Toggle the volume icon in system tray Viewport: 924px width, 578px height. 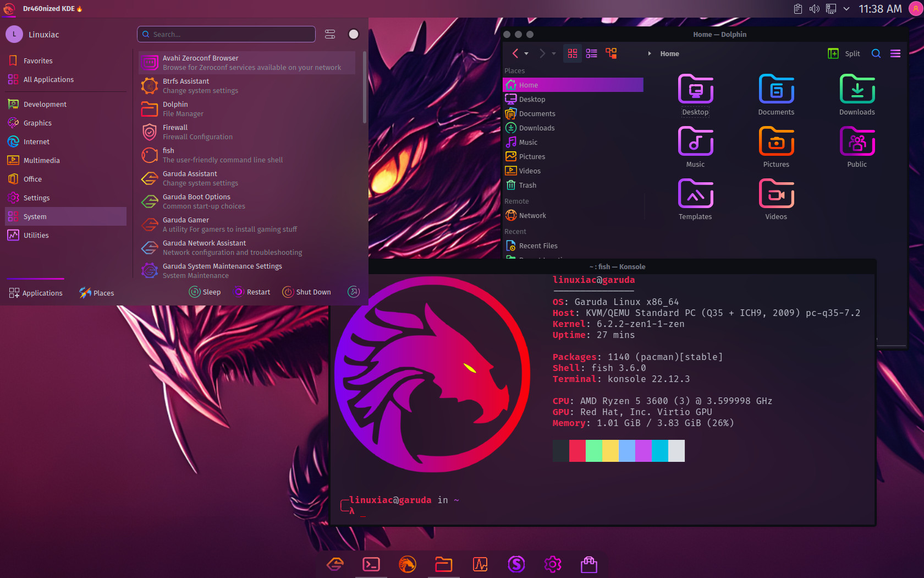[x=813, y=8]
